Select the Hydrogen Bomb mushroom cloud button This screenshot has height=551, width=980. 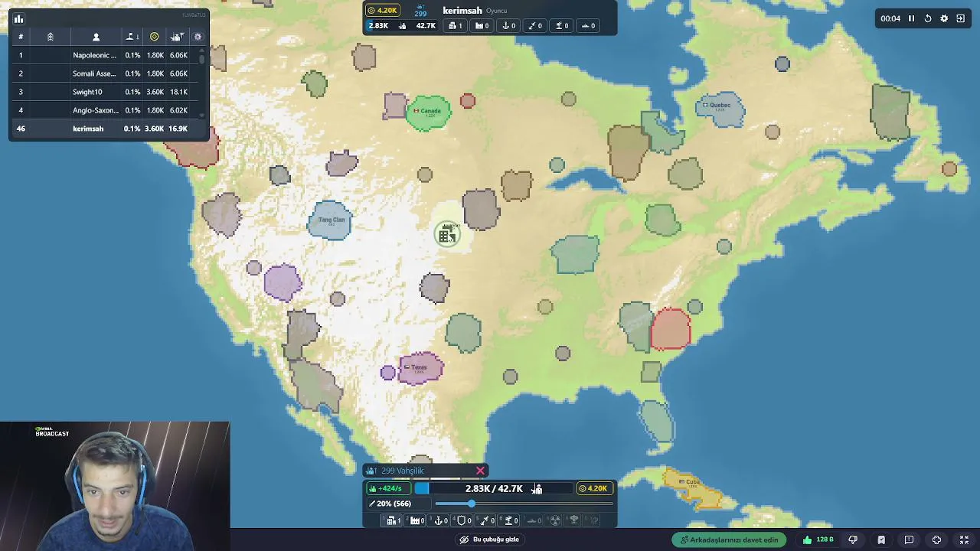tap(574, 520)
